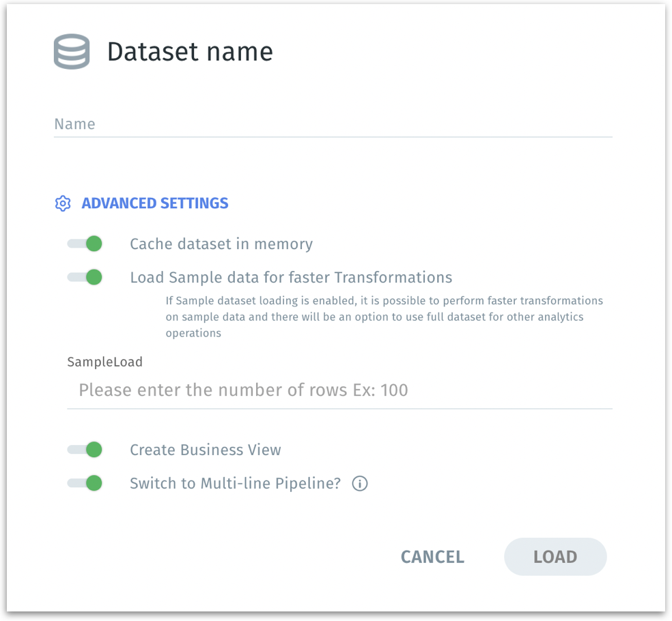Viewport: 672px width, 621px height.
Task: Focus the dataset Name input field
Action: pos(333,124)
